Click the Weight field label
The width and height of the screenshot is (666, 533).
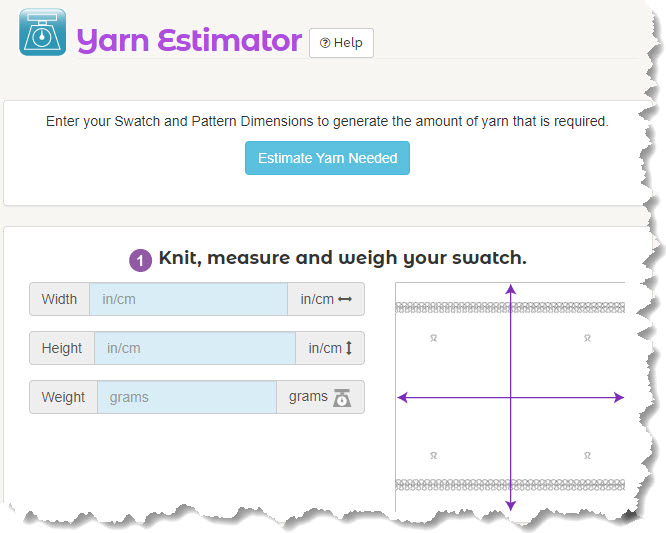click(63, 397)
